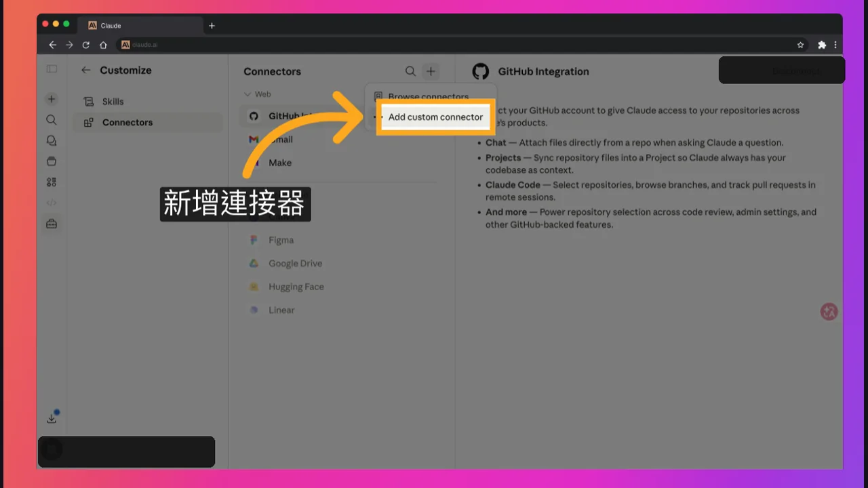Click the pink translate floating icon

pyautogui.click(x=829, y=312)
